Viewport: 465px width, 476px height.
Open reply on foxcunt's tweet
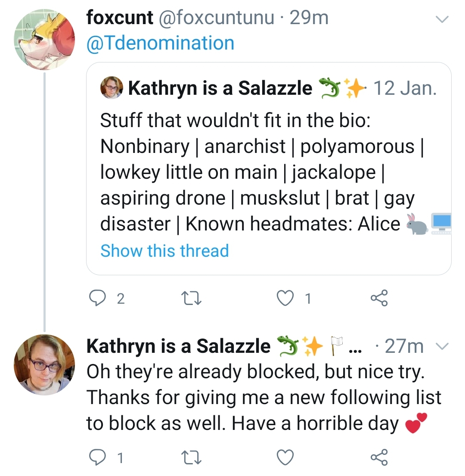[97, 298]
